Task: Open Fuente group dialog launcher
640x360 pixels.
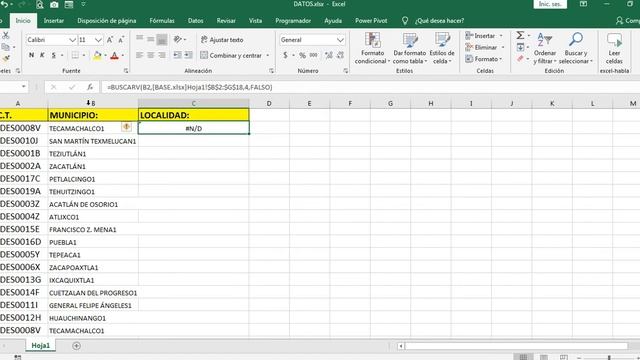Action: click(x=126, y=71)
